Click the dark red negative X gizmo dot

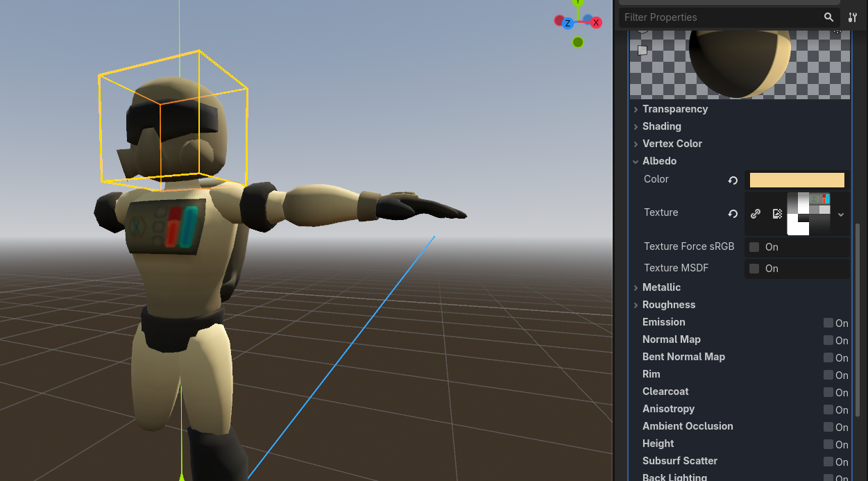pos(559,20)
